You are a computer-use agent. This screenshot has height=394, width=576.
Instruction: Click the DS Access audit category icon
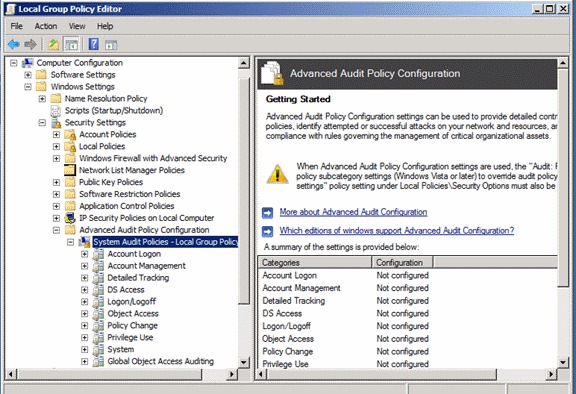tap(98, 290)
